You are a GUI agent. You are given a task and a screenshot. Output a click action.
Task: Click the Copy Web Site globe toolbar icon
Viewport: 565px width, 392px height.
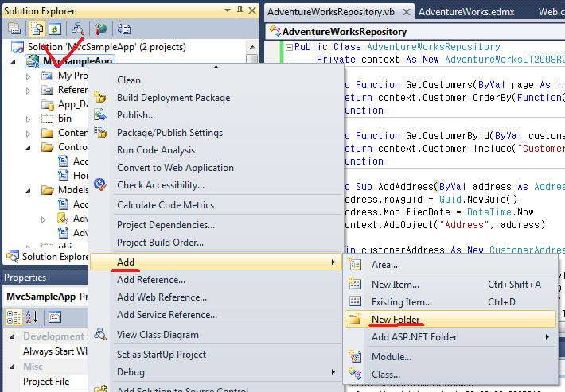(x=101, y=29)
